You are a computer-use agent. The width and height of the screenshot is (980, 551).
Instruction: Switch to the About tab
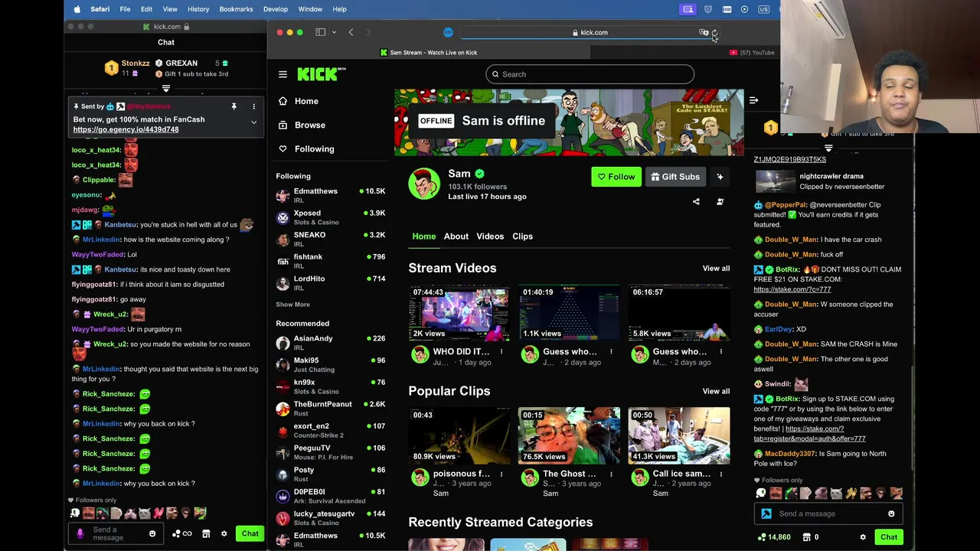(456, 236)
